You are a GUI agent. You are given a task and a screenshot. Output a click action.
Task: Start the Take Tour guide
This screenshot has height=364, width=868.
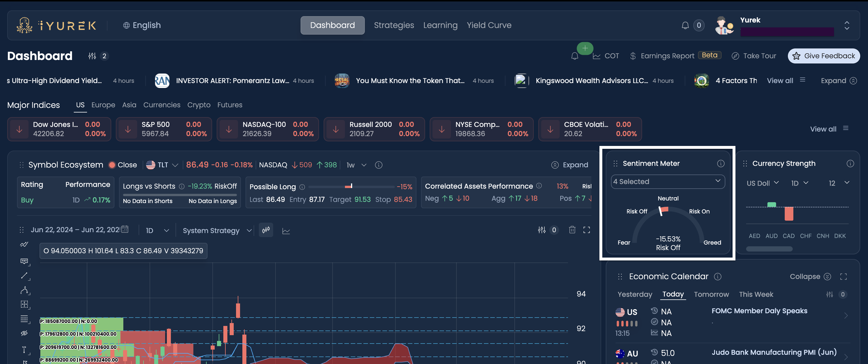point(754,56)
